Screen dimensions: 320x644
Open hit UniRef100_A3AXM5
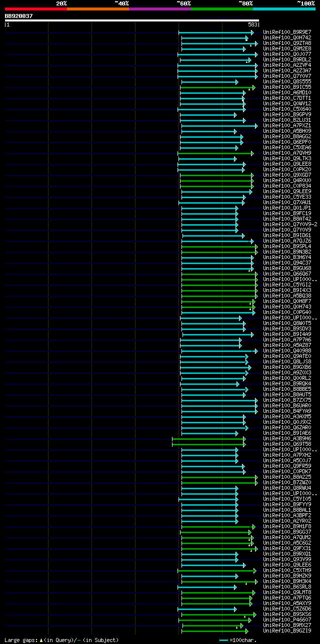click(x=287, y=416)
